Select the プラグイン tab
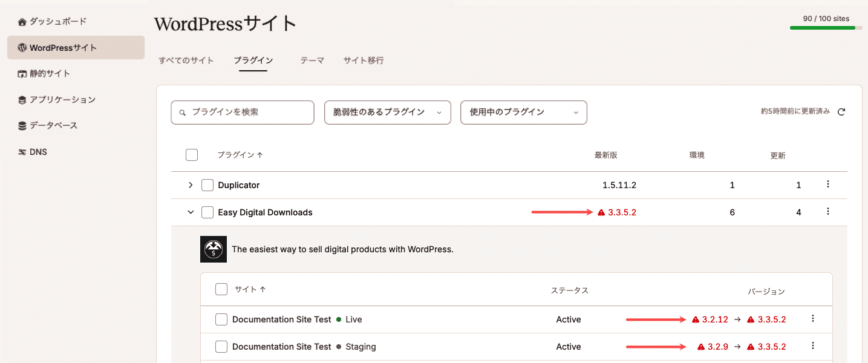 point(253,60)
